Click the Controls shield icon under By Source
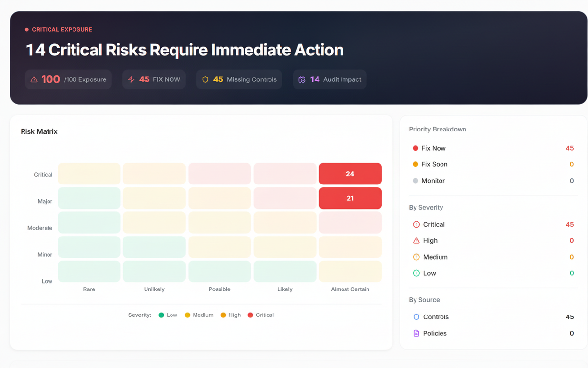This screenshot has height=368, width=588. pos(416,317)
